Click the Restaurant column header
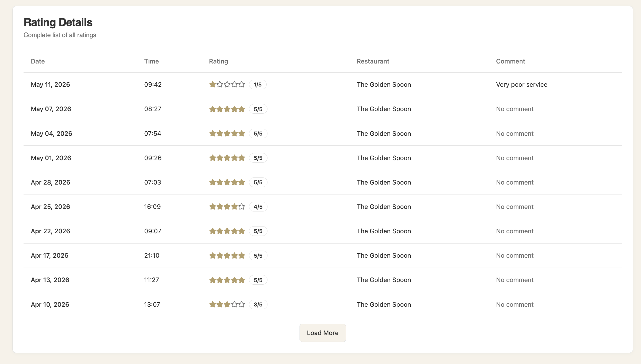The image size is (641, 364). point(373,61)
